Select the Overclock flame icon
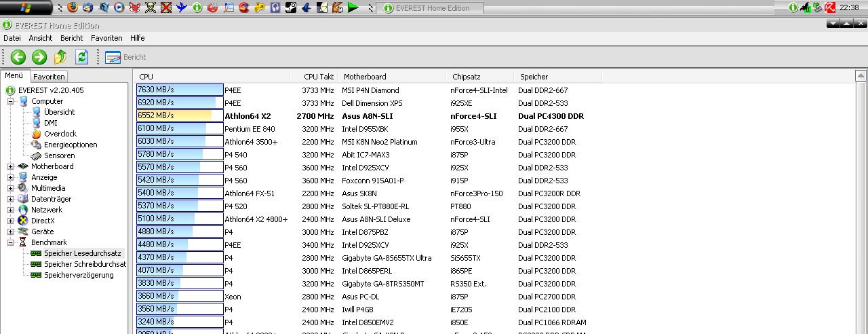868x334 pixels. [x=37, y=134]
